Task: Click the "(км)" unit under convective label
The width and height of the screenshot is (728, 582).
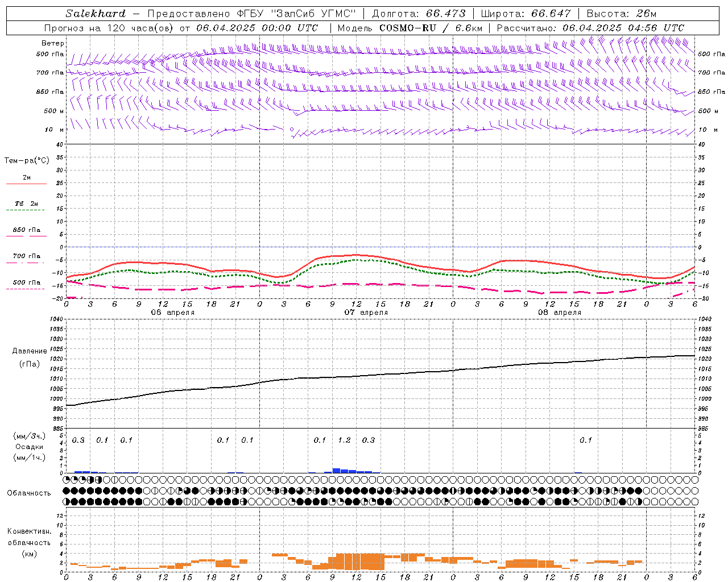Action: click(29, 554)
